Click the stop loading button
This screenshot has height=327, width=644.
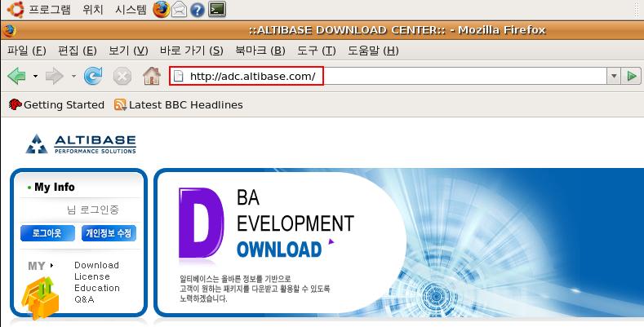click(x=122, y=77)
